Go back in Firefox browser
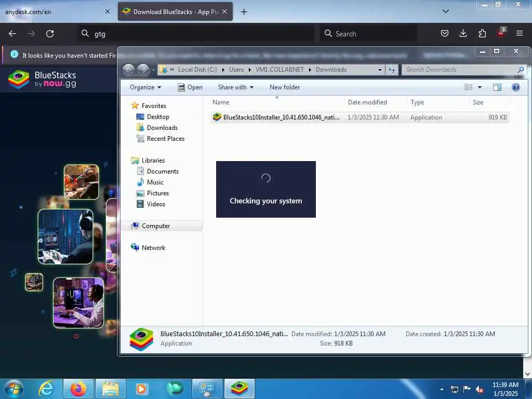Image resolution: width=532 pixels, height=399 pixels. pyautogui.click(x=12, y=34)
